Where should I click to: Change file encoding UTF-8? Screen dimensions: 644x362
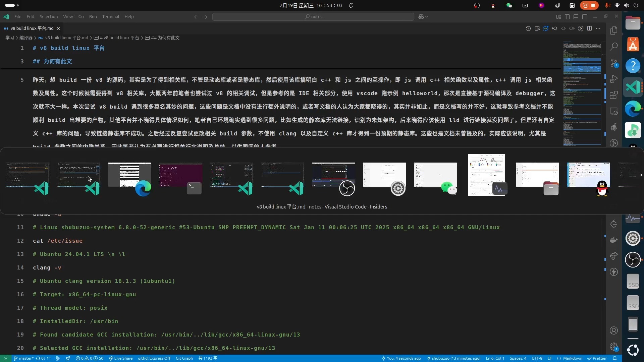(x=537, y=358)
